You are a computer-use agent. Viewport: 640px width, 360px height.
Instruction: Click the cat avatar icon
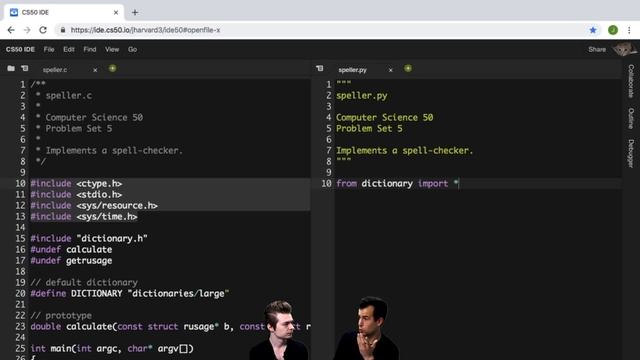[624, 49]
